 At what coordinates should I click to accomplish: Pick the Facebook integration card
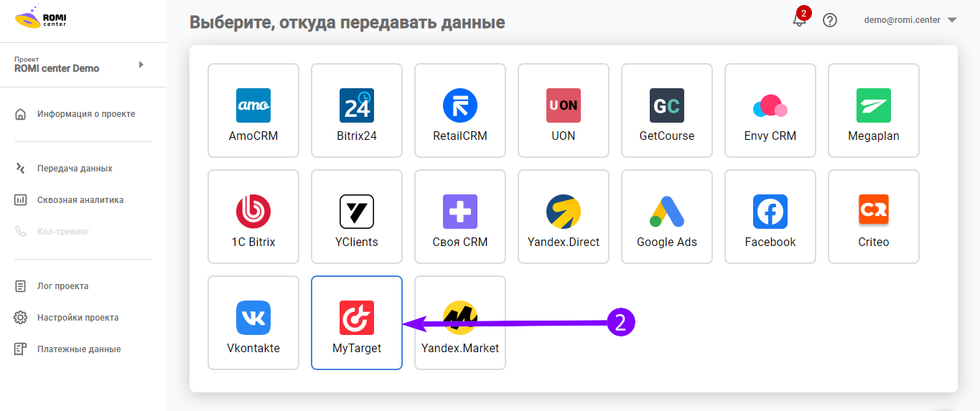770,217
